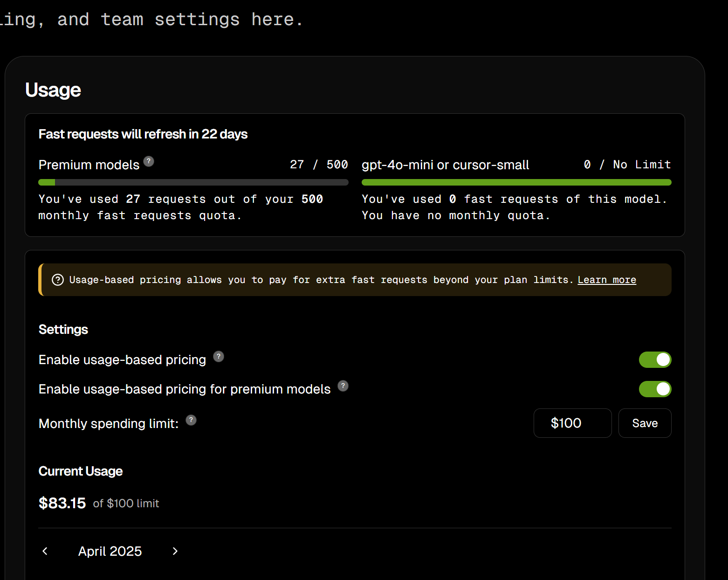Click the question-mark icon in the pricing banner
The image size is (728, 580).
pos(58,280)
